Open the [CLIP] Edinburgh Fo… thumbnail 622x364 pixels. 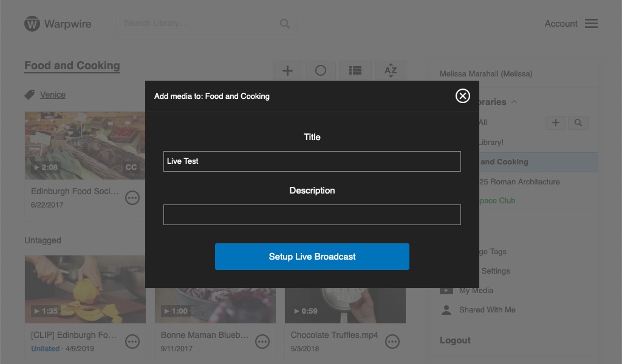[x=85, y=289]
